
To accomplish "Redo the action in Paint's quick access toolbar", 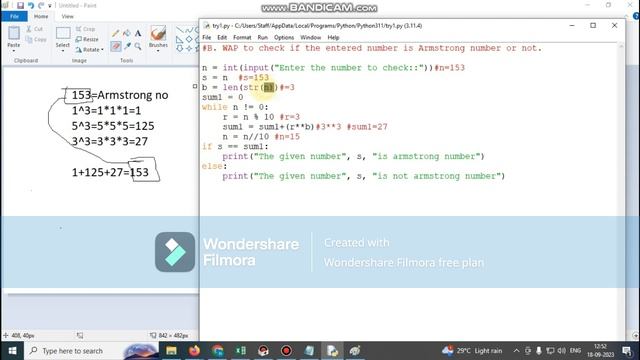I will click(41, 5).
